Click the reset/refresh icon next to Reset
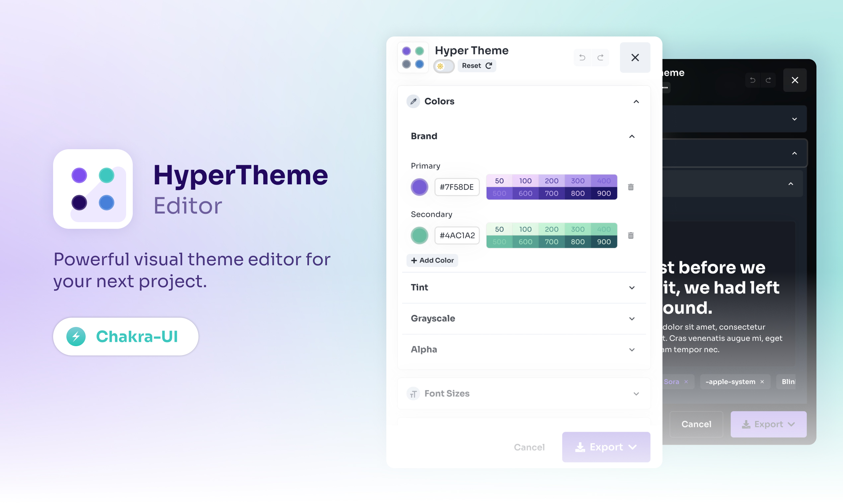The height and width of the screenshot is (504, 843). (x=489, y=65)
